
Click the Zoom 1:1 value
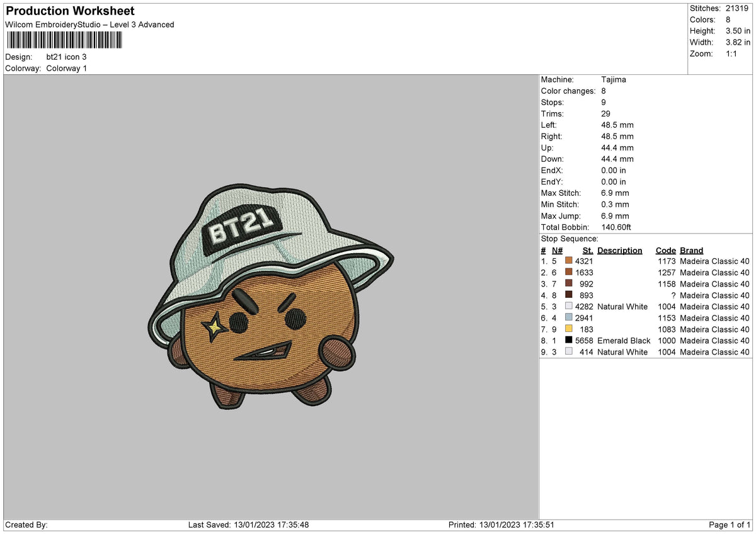pyautogui.click(x=733, y=54)
